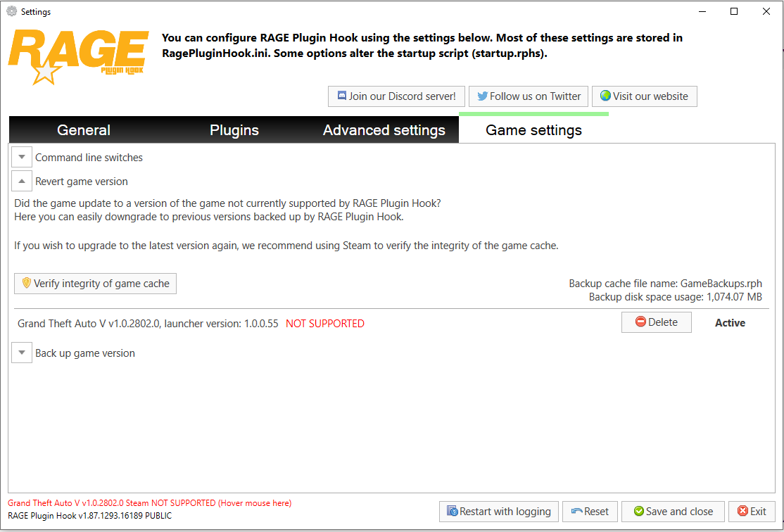Select the Game settings tab

tap(534, 130)
